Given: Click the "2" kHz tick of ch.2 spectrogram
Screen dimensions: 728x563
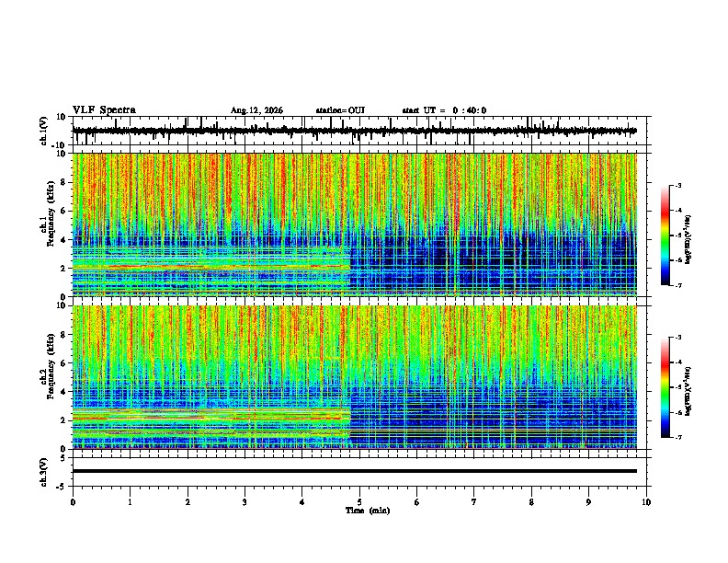Looking at the screenshot, I should pyautogui.click(x=63, y=420).
